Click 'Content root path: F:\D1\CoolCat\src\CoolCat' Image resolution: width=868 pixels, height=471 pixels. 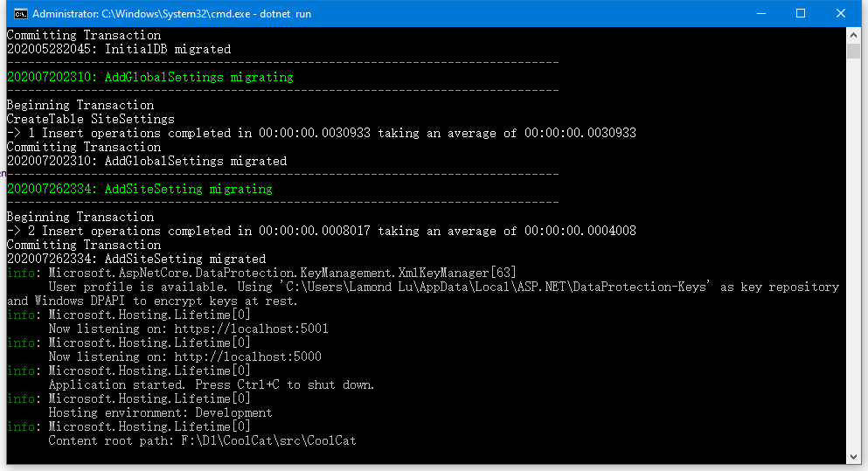click(202, 440)
